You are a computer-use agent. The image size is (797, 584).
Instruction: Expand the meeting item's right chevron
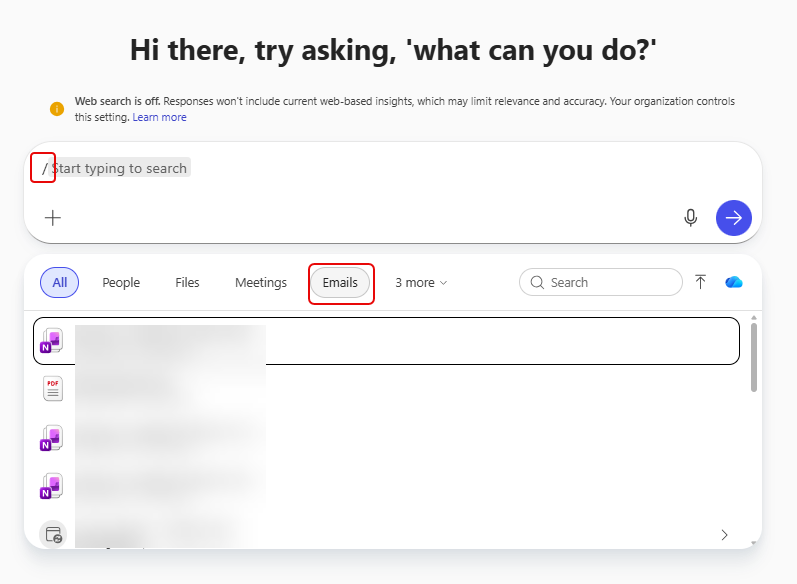(724, 535)
